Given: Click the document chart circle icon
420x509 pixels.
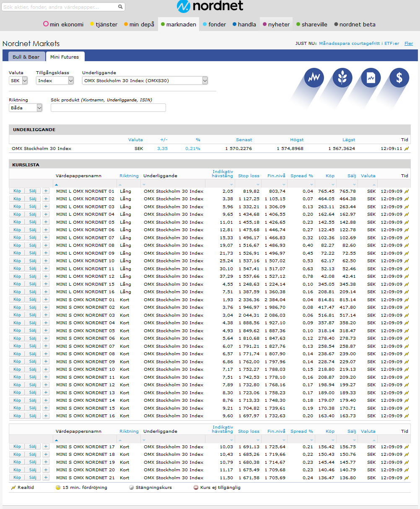Looking at the screenshot, I should pyautogui.click(x=371, y=78).
